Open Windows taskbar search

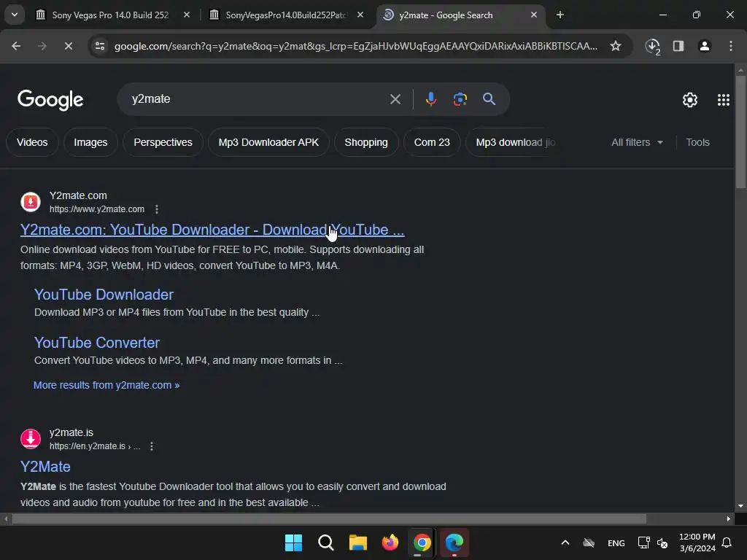click(326, 542)
